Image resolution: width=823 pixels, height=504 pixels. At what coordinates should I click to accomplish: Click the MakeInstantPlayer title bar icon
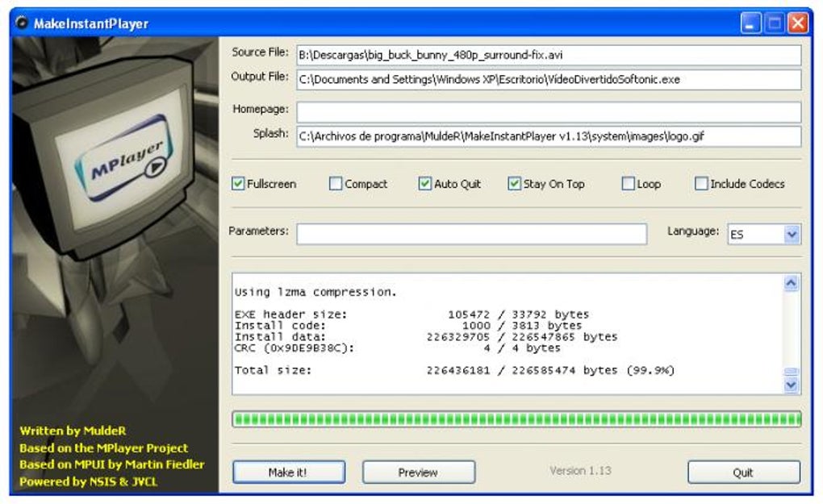pos(22,23)
